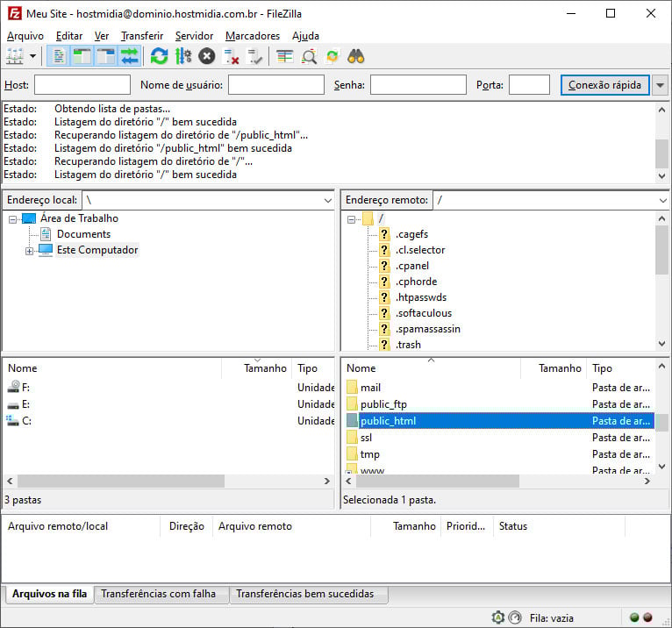Toggle directory comparison
This screenshot has height=628, width=672.
309,56
